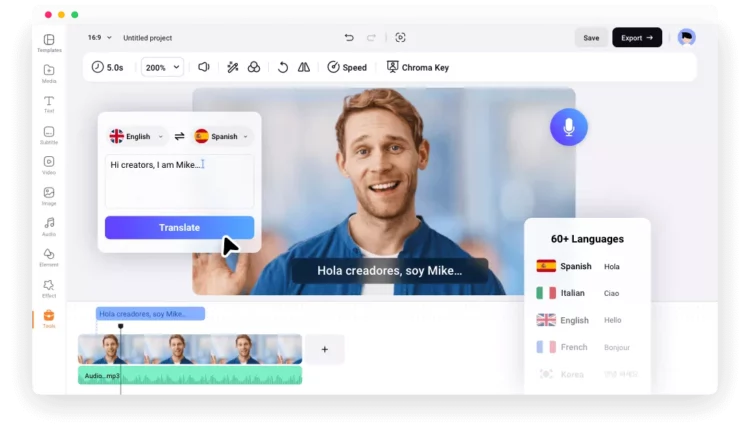Open the Spanish target language dropdown
Image resolution: width=750 pixels, height=435 pixels.
[222, 136]
